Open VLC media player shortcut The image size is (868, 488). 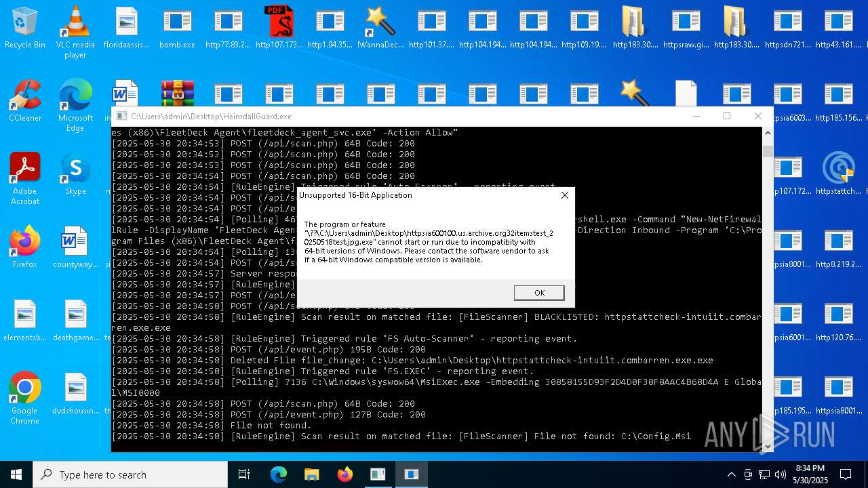[x=75, y=33]
